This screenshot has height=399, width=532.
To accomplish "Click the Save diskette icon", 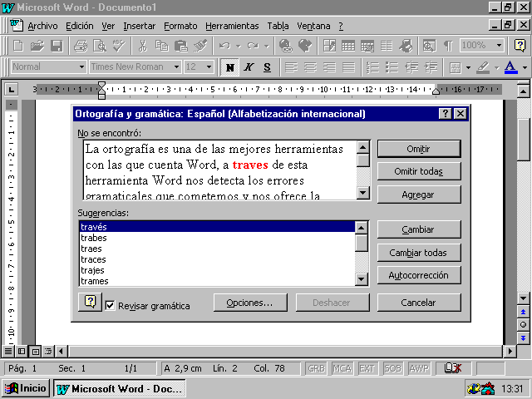I will 57,46.
